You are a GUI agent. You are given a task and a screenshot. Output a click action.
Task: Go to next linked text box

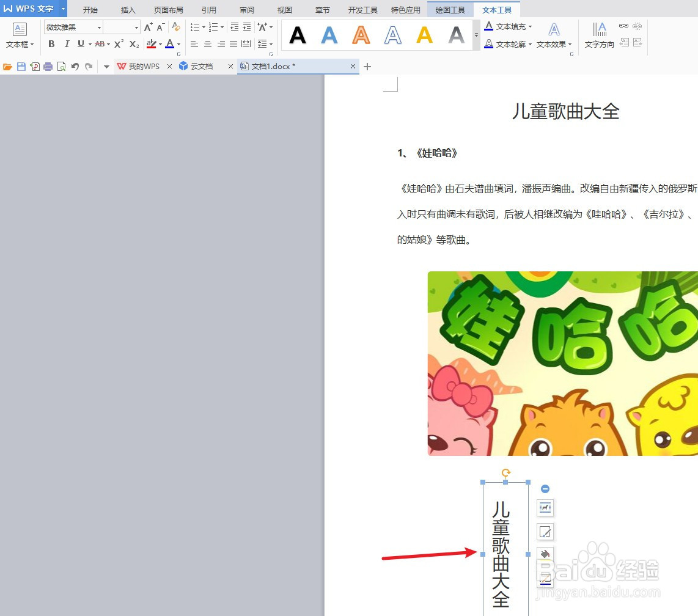(x=637, y=42)
